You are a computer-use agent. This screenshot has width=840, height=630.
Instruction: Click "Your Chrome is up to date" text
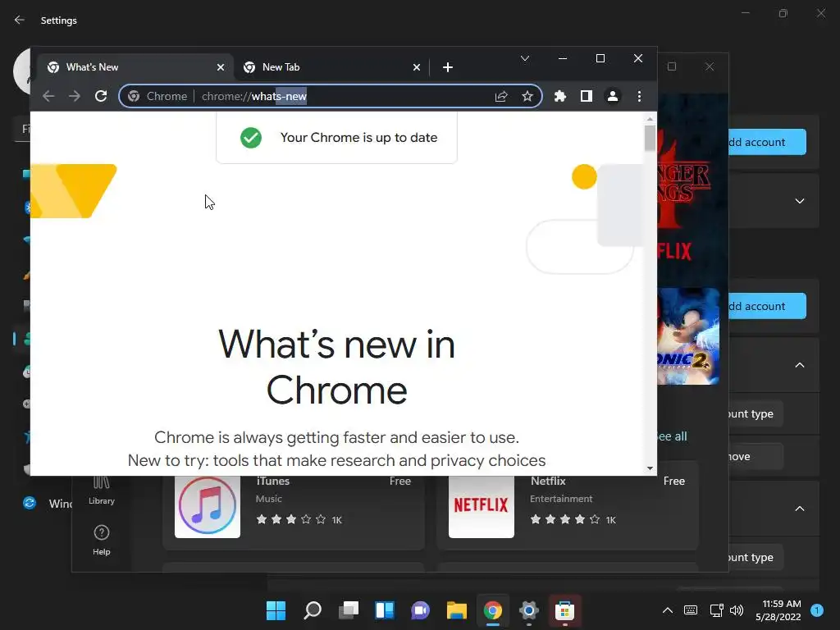click(x=359, y=138)
